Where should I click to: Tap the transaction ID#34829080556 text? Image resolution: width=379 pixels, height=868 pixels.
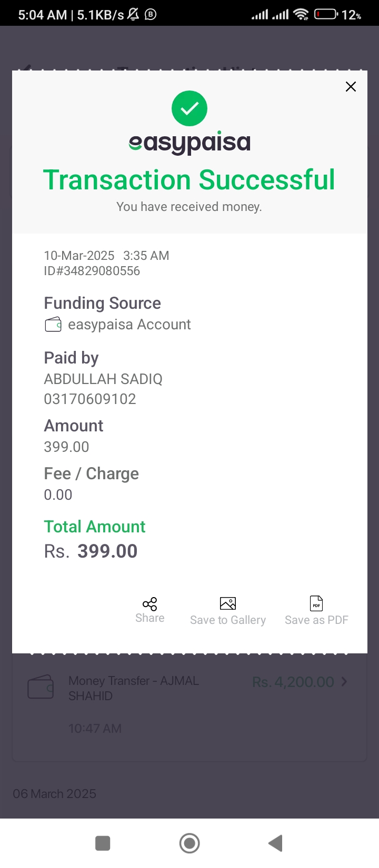coord(92,271)
